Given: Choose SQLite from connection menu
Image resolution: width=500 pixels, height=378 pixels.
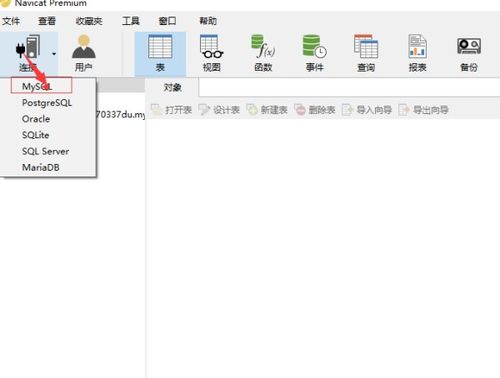Looking at the screenshot, I should [x=35, y=135].
